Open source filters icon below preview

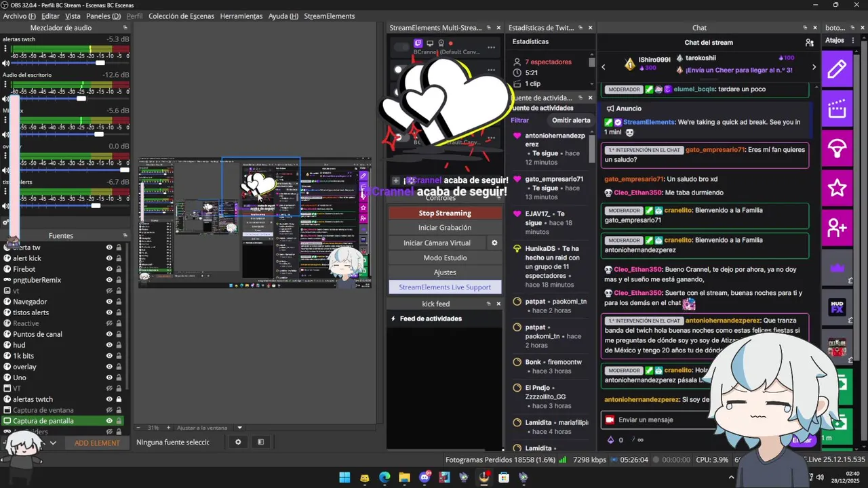(260, 442)
